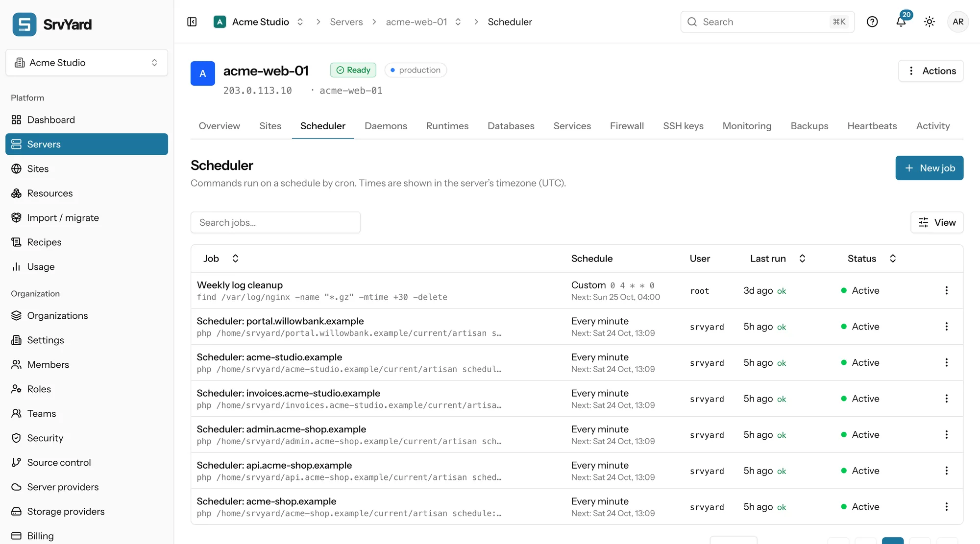
Task: Go to Dashboard in sidebar
Action: coord(87,120)
